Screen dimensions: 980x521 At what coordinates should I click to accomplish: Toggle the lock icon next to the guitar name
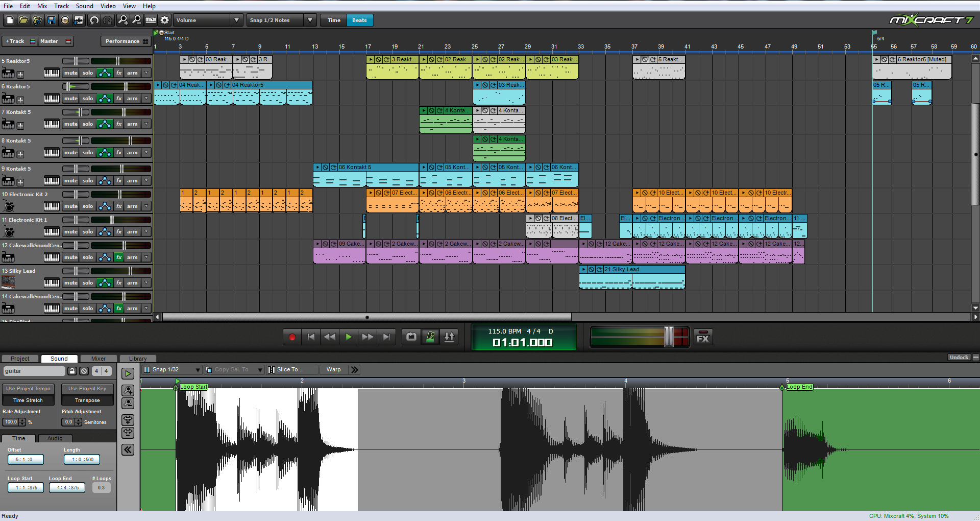click(72, 371)
